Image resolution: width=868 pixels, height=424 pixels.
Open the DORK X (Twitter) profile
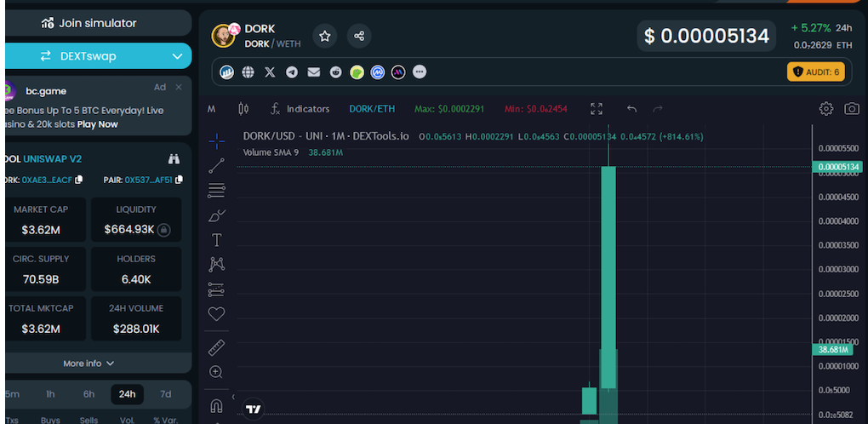coord(270,72)
